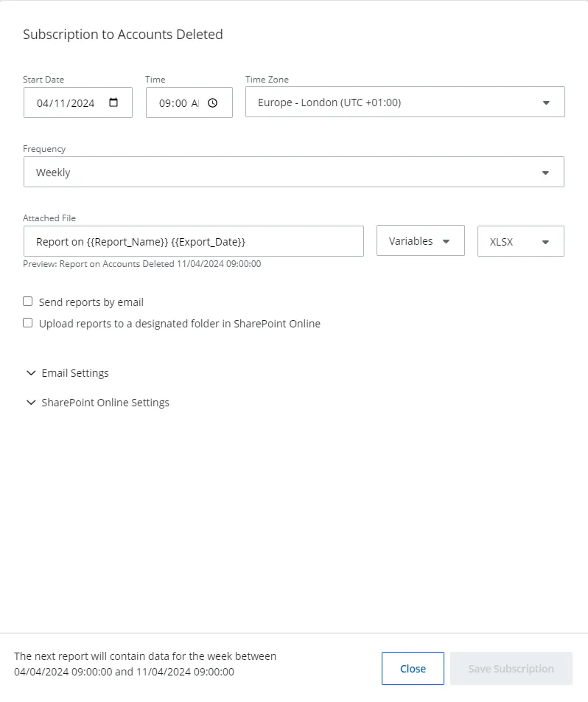Enable Upload reports to SharePoint Online checkbox
The height and width of the screenshot is (702, 588).
click(28, 323)
